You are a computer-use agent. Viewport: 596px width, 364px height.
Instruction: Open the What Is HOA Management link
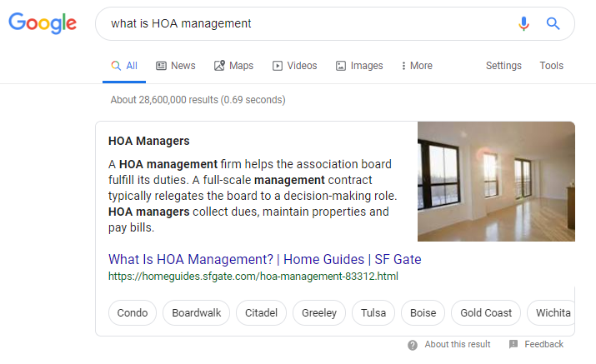(x=265, y=259)
